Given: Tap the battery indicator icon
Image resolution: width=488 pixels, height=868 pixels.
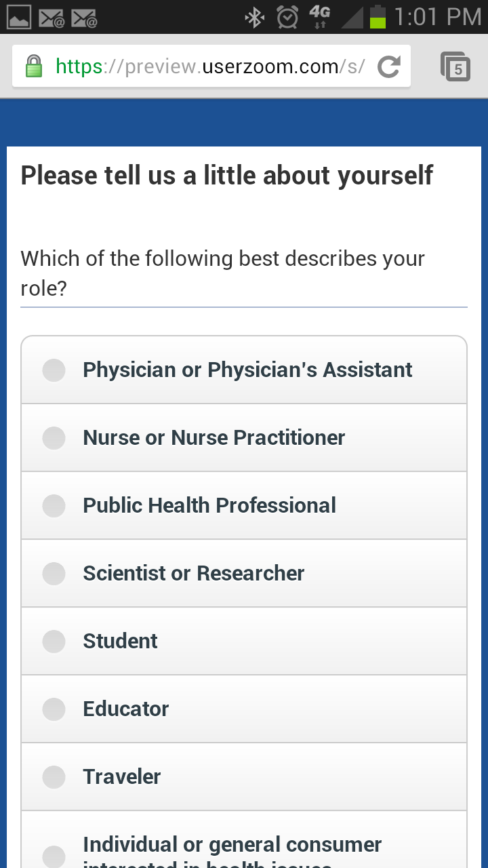Looking at the screenshot, I should [378, 16].
